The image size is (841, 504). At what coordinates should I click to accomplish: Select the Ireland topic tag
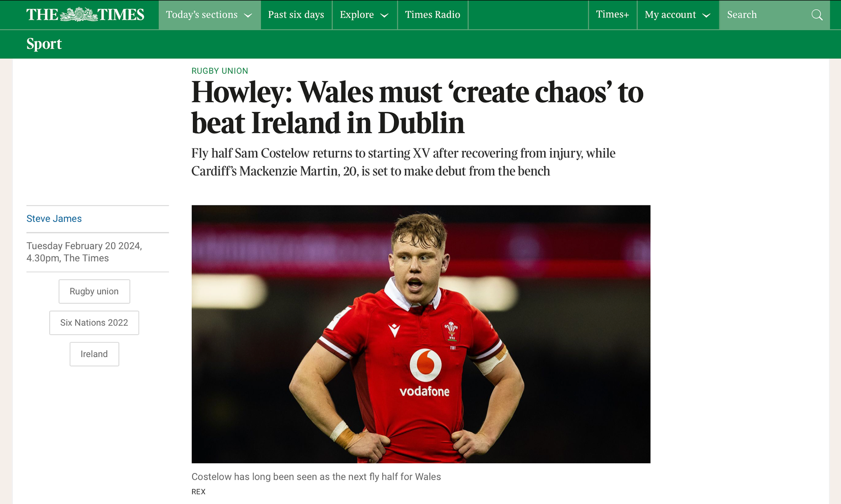[x=94, y=354]
